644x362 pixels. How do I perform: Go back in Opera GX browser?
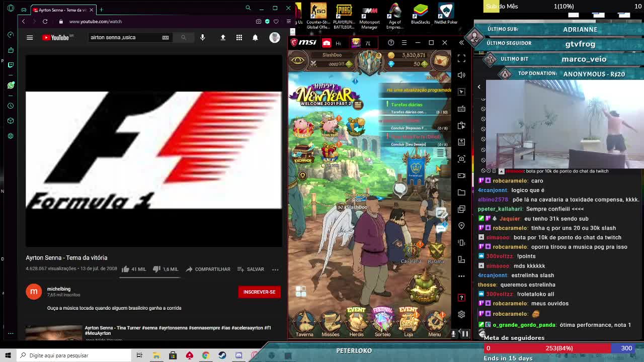click(x=23, y=21)
